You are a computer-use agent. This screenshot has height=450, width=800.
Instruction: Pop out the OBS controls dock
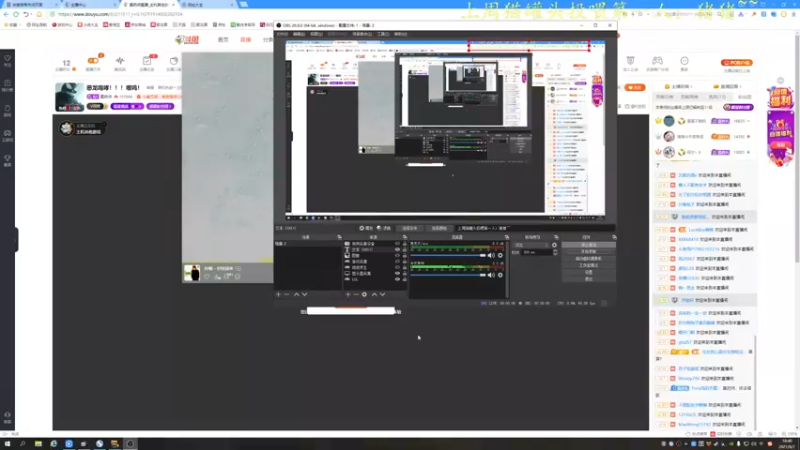(614, 237)
